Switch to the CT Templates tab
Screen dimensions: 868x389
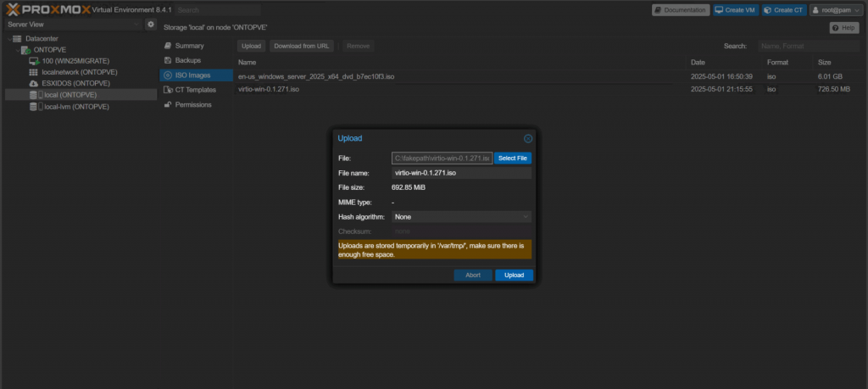pos(197,90)
